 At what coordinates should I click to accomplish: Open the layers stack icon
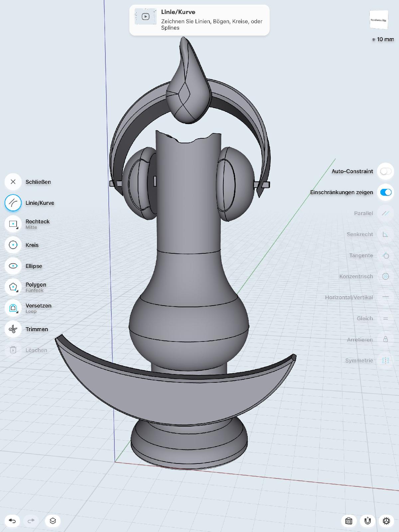(x=53, y=521)
